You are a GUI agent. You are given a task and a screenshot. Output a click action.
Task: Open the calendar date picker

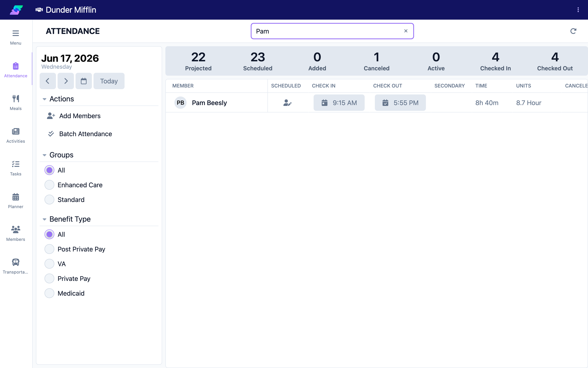point(84,81)
